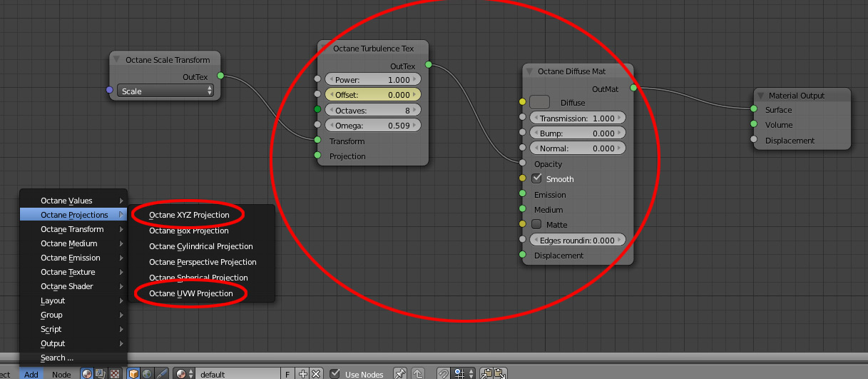Unlink material with the X icon
Viewport: 868px width, 379px height.
pos(316,374)
